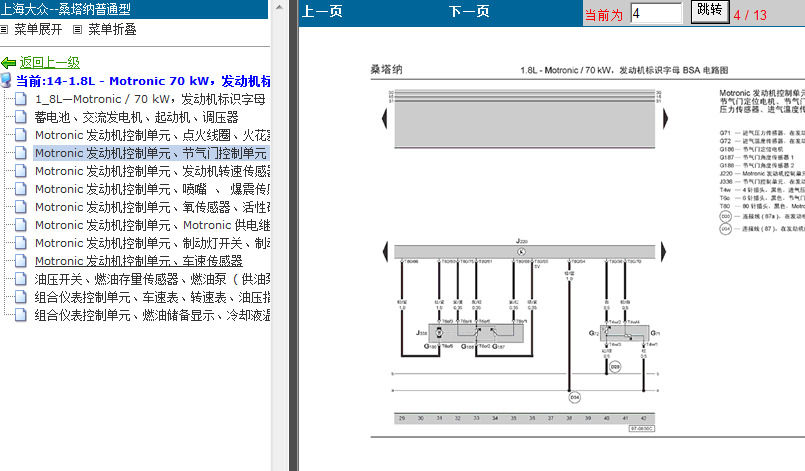Click the expand icon beside 菜单展开
The image size is (805, 471).
point(4,30)
